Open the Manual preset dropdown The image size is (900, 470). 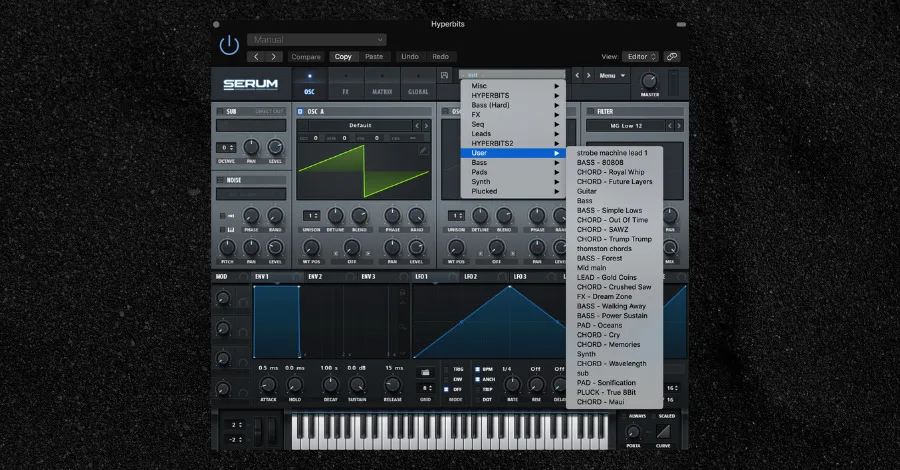pos(317,40)
